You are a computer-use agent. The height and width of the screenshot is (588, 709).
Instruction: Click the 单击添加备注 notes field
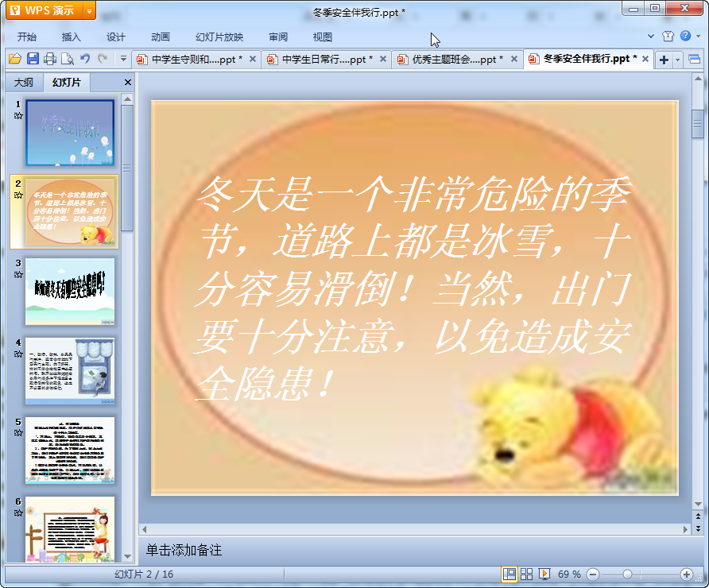tap(416, 550)
